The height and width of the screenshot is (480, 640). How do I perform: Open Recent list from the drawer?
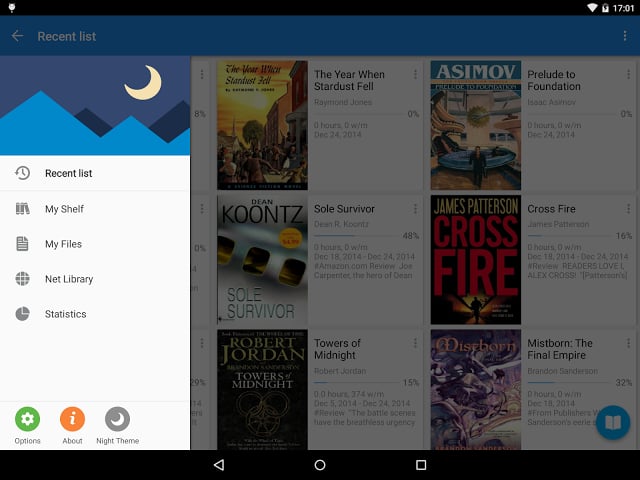(x=68, y=174)
